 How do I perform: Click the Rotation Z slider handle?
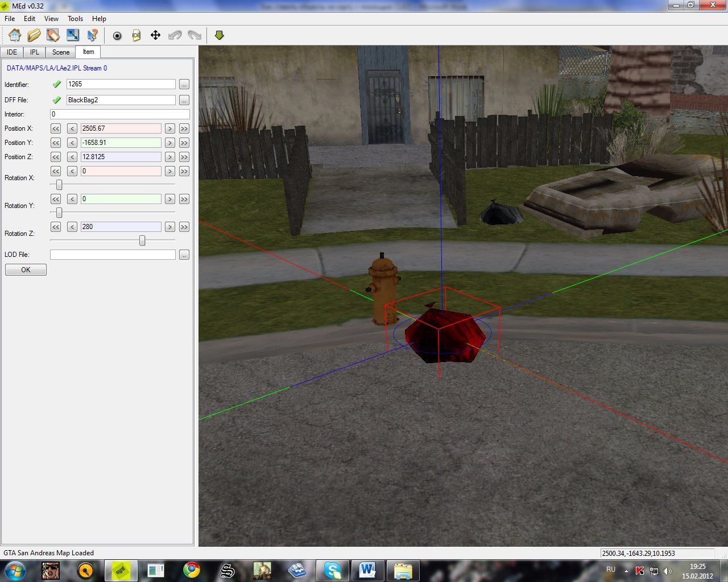coord(142,240)
